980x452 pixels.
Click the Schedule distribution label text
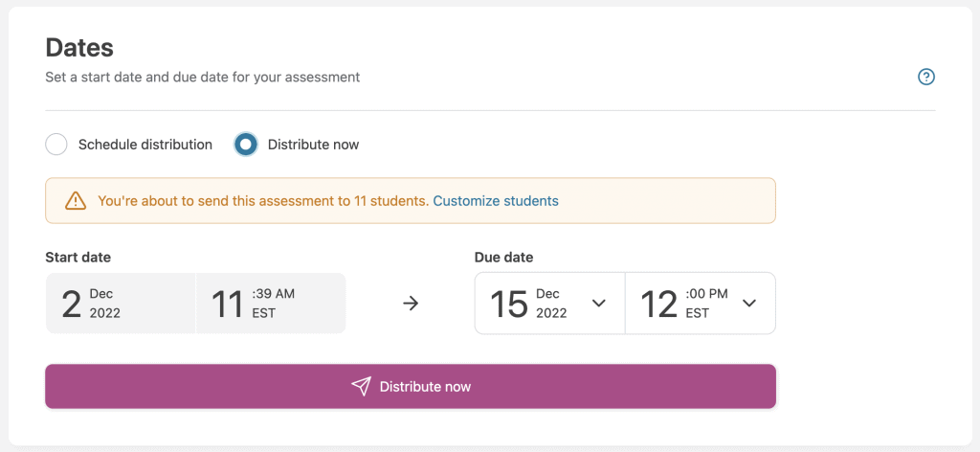coord(145,145)
